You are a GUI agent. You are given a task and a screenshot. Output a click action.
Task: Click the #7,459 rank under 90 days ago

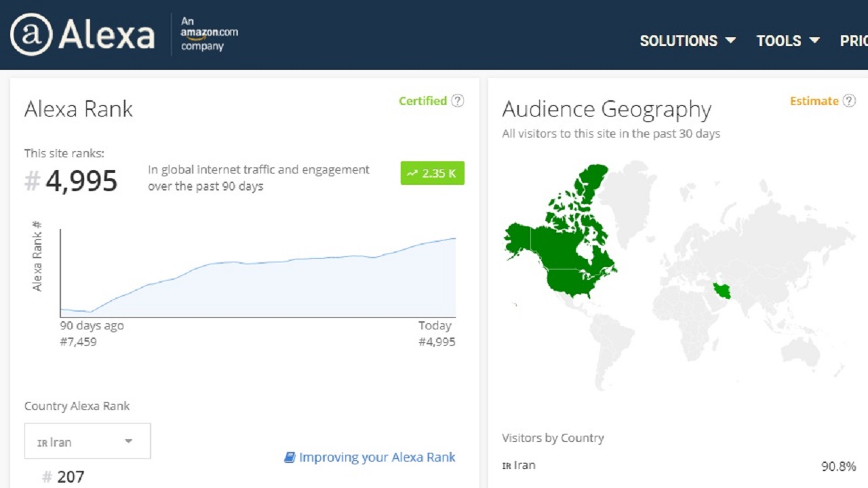pos(78,342)
